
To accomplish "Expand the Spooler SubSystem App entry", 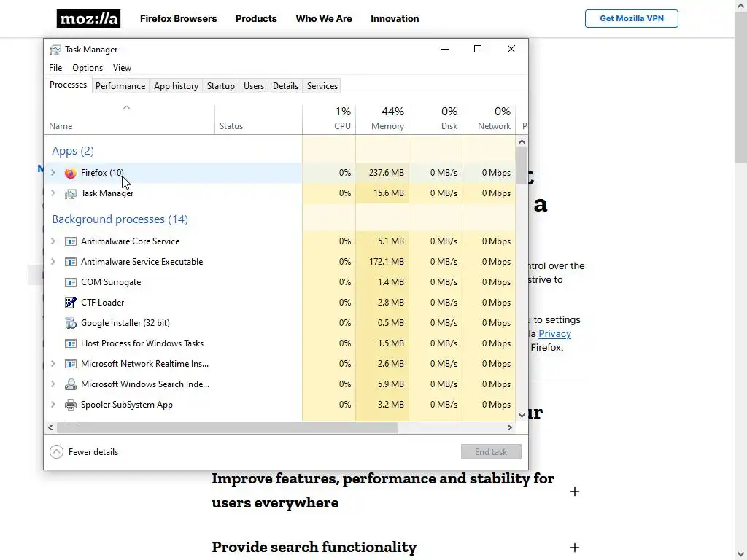I will (53, 405).
